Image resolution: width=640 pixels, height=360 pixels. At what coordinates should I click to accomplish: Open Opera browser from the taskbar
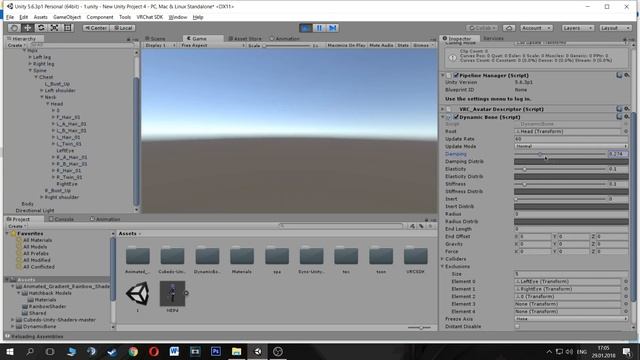click(153, 351)
